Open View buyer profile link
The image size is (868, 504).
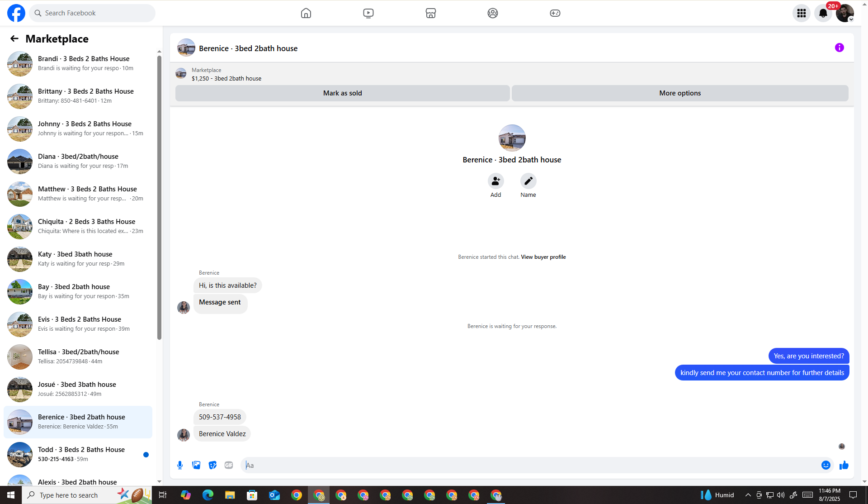pyautogui.click(x=543, y=257)
